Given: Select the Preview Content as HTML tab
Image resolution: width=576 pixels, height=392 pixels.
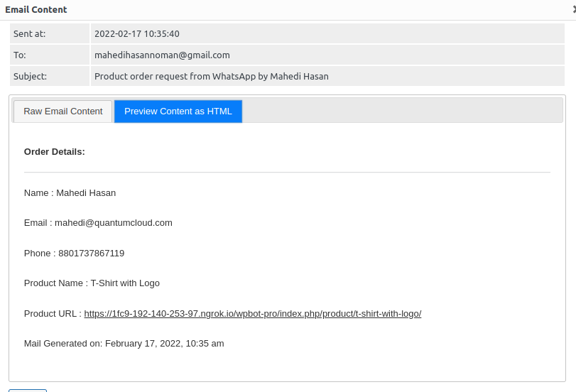Looking at the screenshot, I should click(178, 111).
